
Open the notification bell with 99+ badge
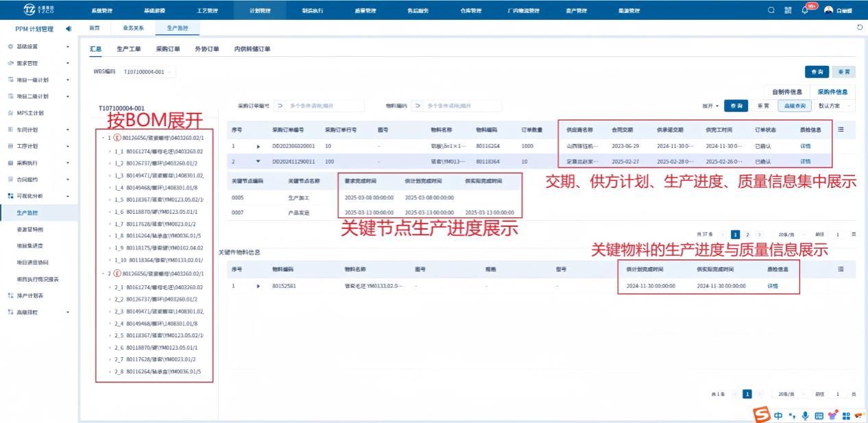coord(805,10)
